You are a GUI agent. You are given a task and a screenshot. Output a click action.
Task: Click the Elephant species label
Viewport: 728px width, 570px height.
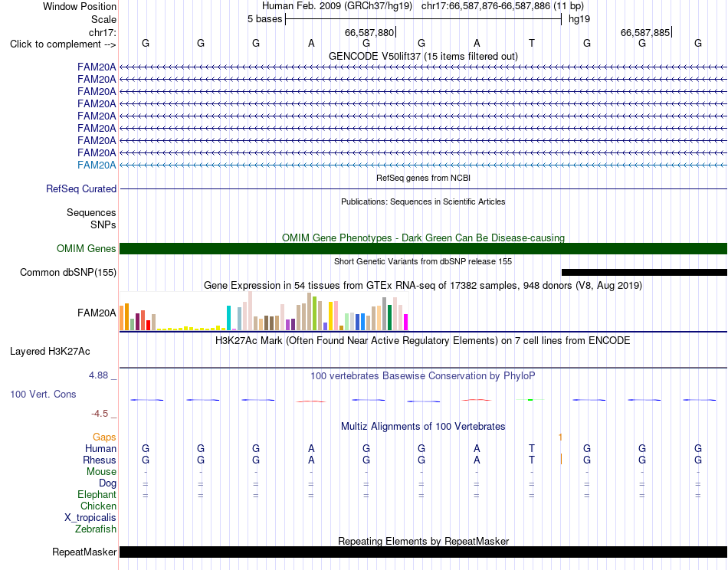(97, 495)
